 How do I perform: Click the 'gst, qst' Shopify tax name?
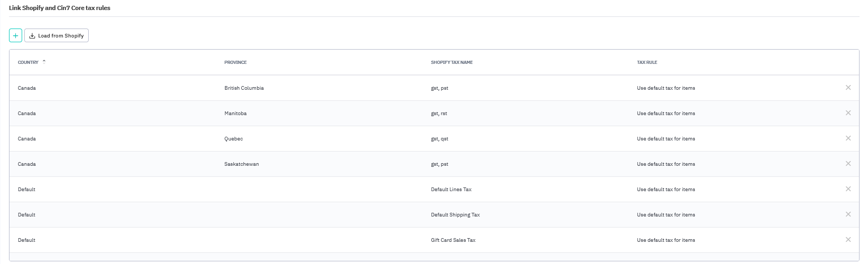[x=439, y=139]
